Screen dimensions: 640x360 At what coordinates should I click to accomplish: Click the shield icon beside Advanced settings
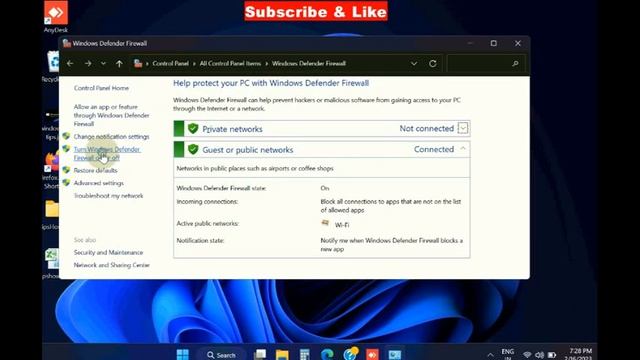coord(66,182)
